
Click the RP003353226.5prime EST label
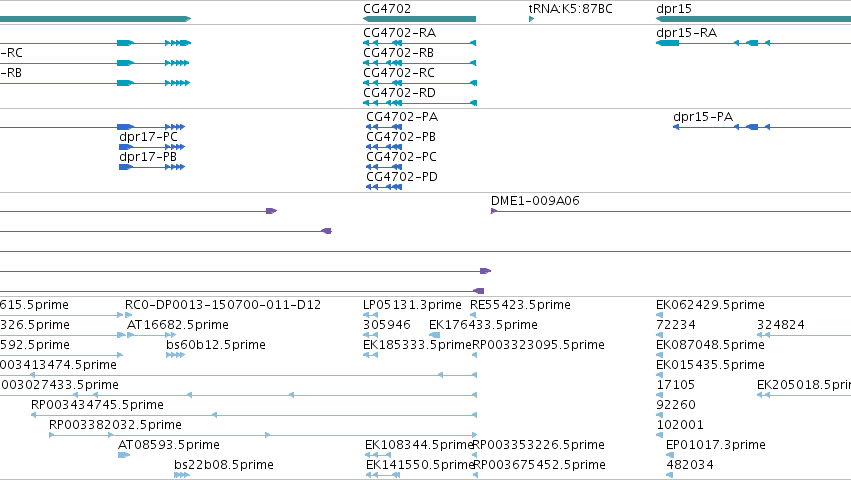[539, 445]
